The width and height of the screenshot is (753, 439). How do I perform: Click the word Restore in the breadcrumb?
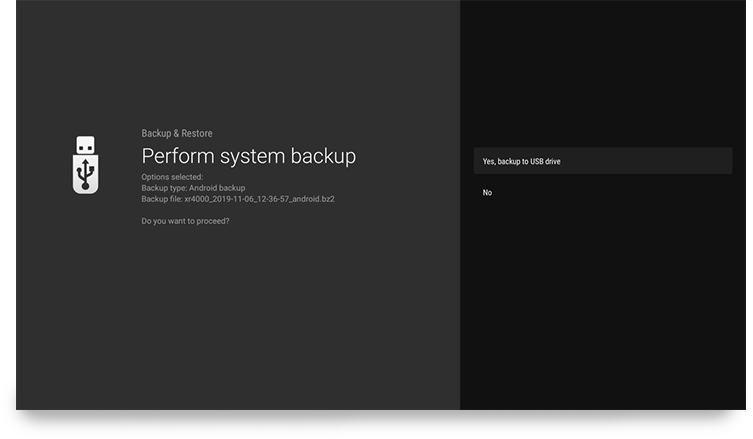coord(197,134)
